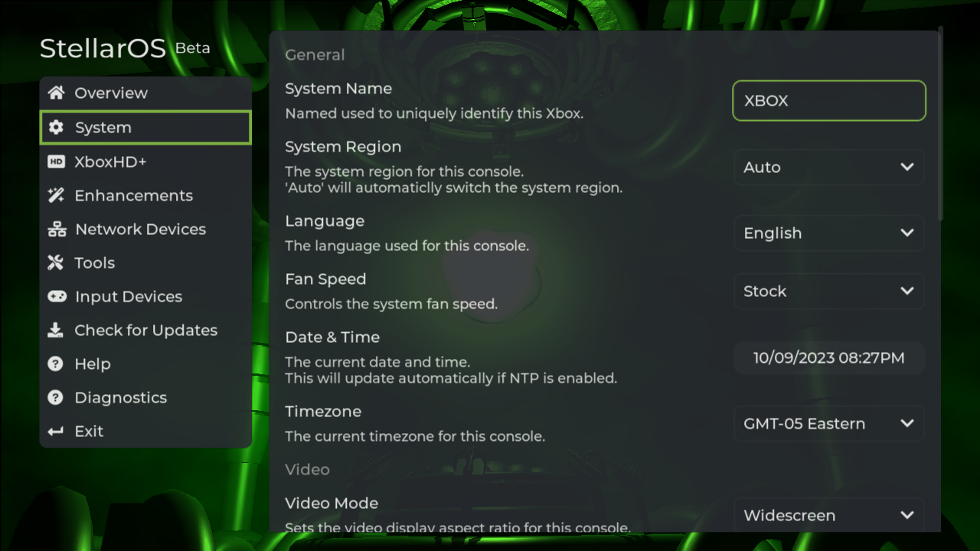
Task: Click the System Region dropdown chevron arrow
Action: (907, 168)
